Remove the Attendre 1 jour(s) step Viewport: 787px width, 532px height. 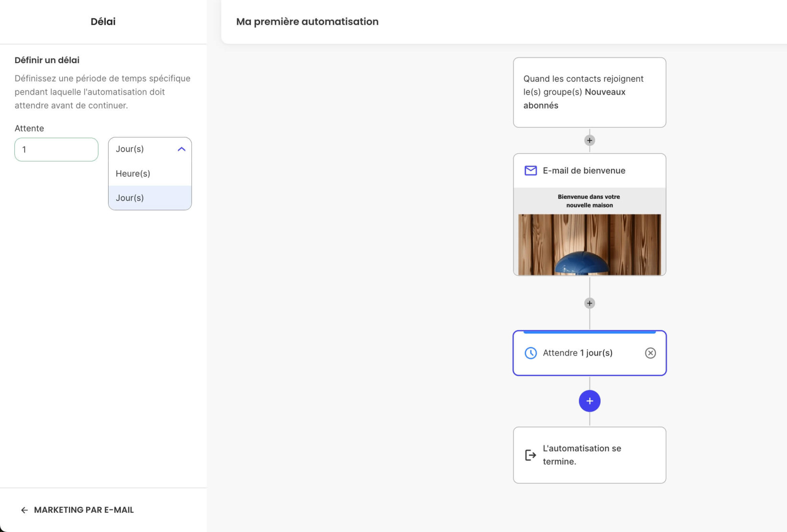pyautogui.click(x=650, y=353)
